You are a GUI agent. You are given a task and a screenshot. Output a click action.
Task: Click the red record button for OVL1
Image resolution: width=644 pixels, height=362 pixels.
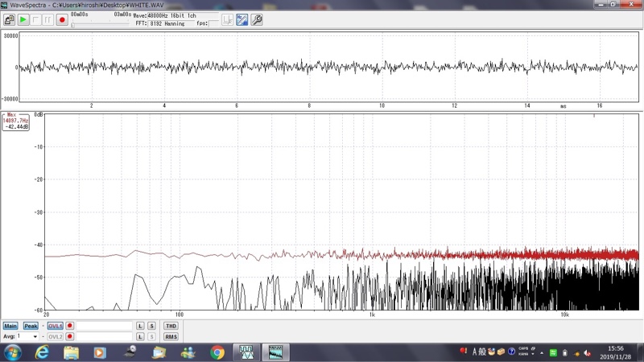(69, 326)
